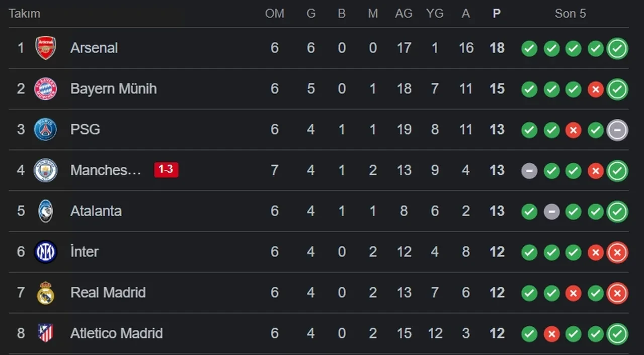Click the P points column header
644x355 pixels.
[497, 14]
